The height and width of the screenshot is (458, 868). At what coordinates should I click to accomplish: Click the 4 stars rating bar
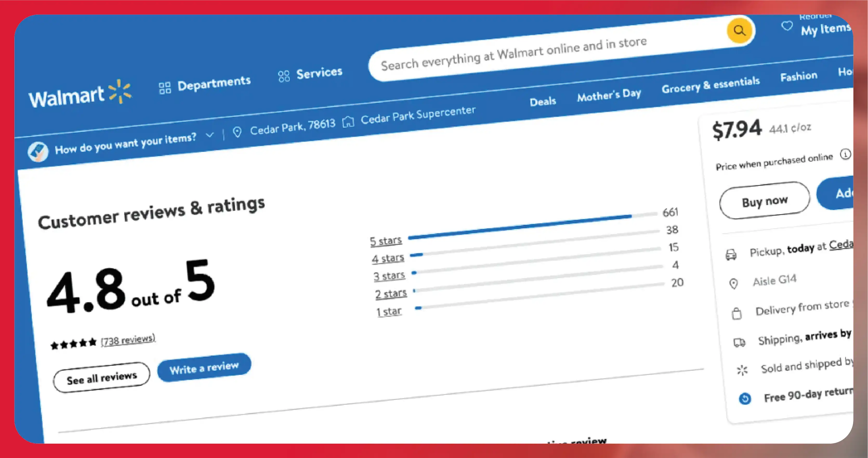[534, 243]
